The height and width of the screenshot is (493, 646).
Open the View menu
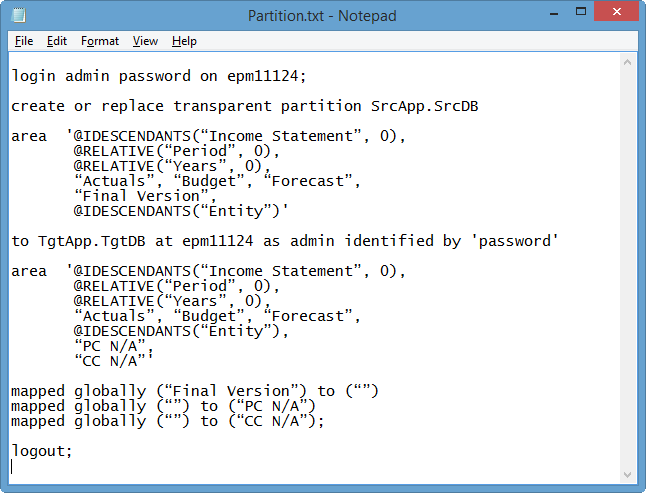145,41
